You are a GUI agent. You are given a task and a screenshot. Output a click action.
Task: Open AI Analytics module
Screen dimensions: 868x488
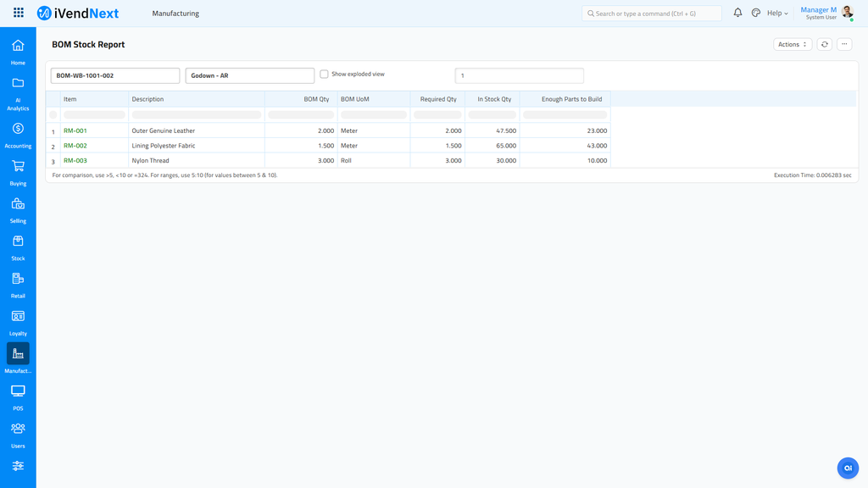pyautogui.click(x=18, y=95)
